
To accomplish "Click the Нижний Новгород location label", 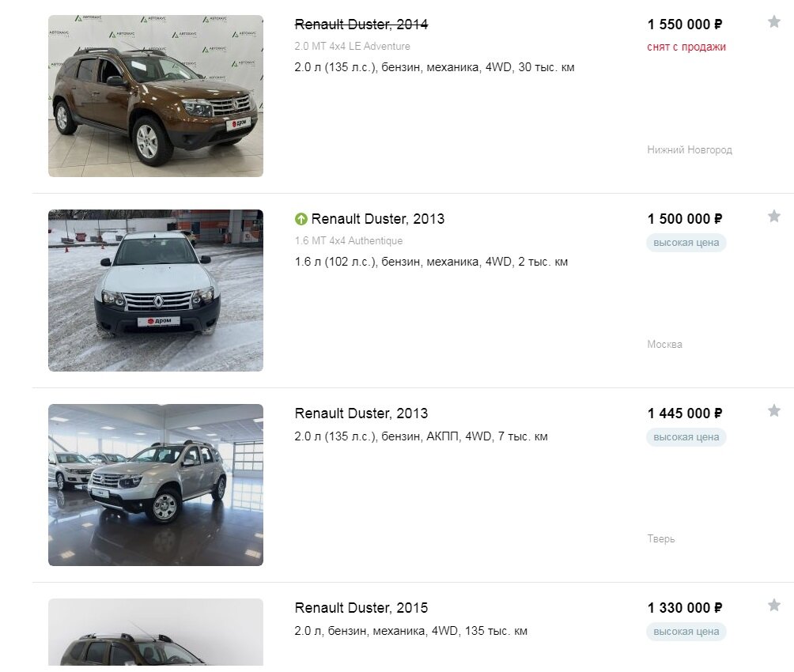I will click(690, 150).
